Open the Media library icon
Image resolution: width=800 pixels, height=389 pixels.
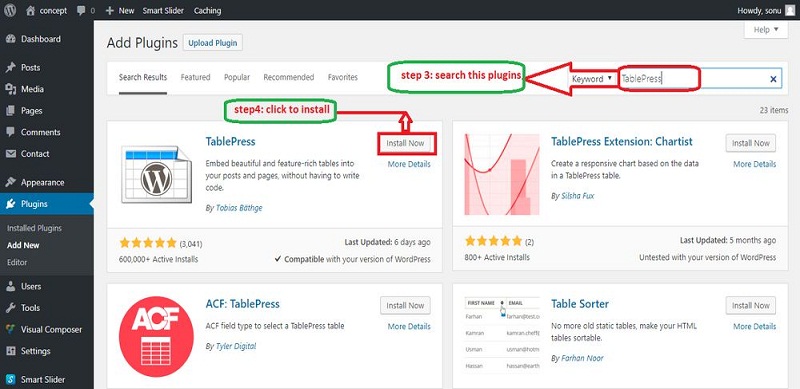(11, 89)
